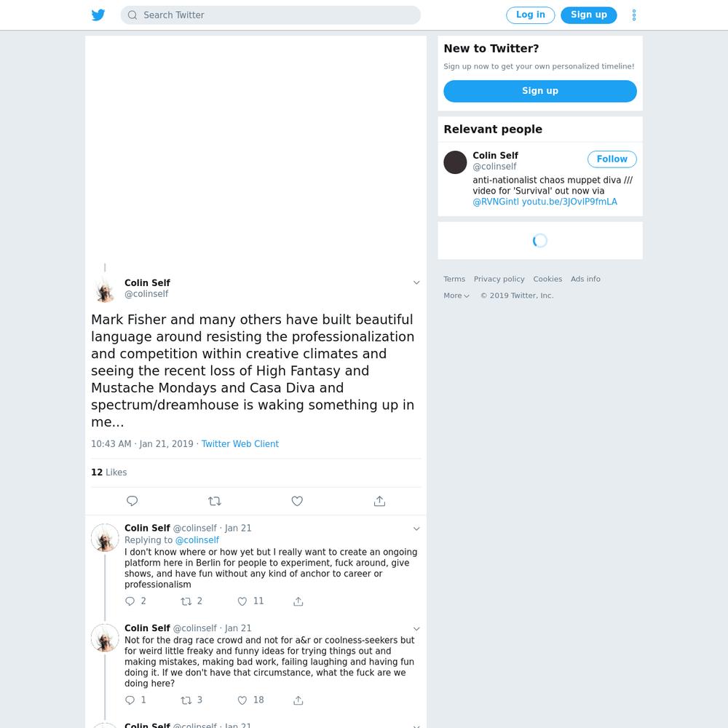728x728 pixels.
Task: Expand the More footer dropdown
Action: [x=456, y=296]
